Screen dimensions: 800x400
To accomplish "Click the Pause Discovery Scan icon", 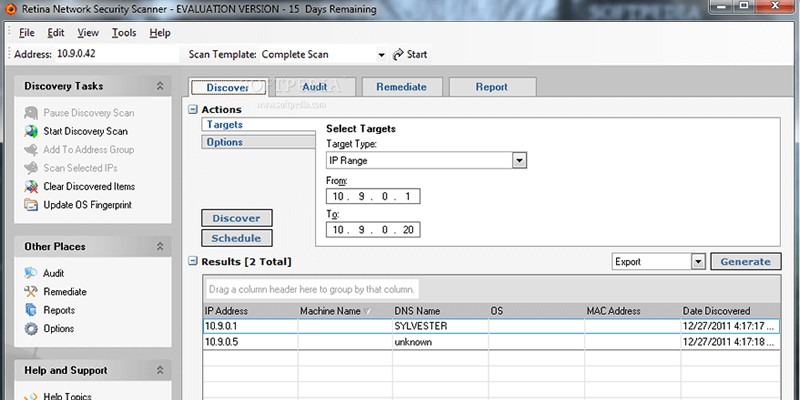I will point(31,113).
